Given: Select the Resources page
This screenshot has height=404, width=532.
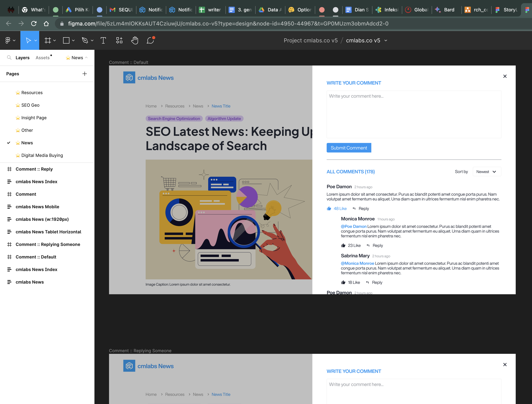Looking at the screenshot, I should pyautogui.click(x=32, y=93).
